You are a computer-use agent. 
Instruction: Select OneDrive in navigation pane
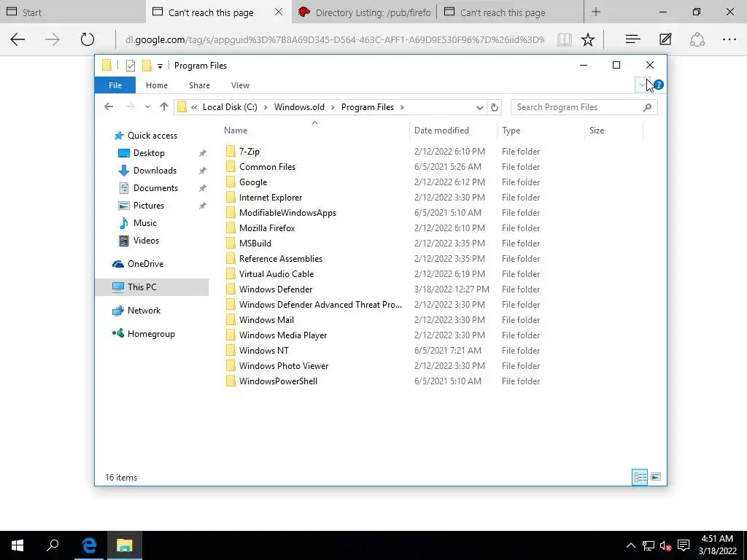coord(145,264)
